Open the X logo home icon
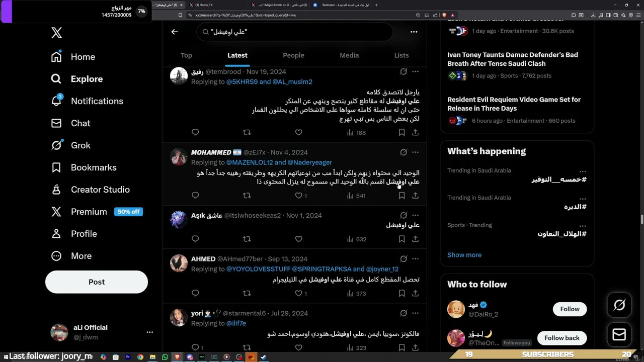Viewport: 644px width, 362px height. tap(56, 33)
